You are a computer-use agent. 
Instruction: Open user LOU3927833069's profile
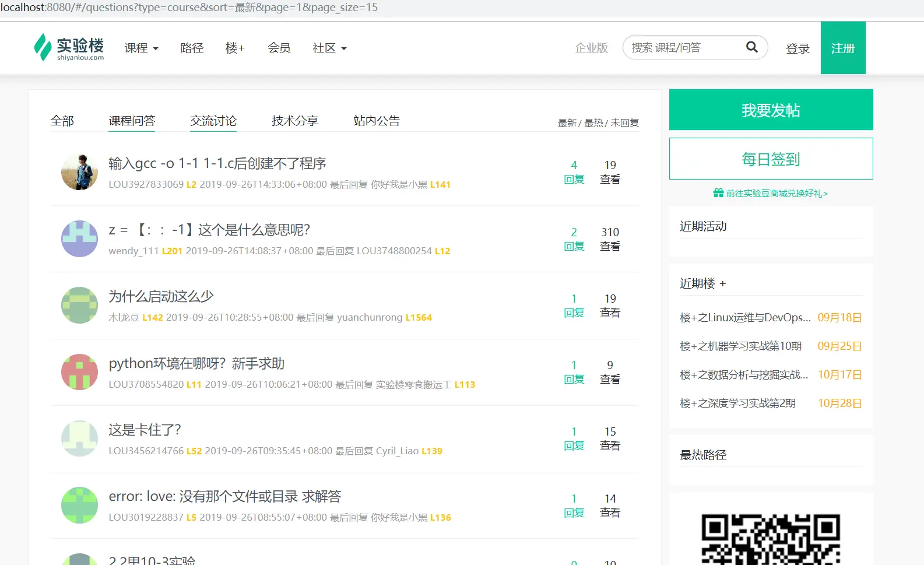(x=146, y=184)
